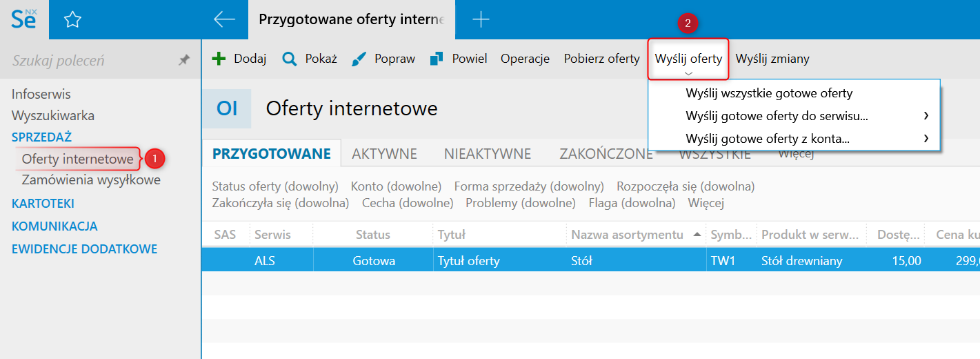The image size is (980, 359).
Task: Open Zamówienia wysyłkowe in the sidebar
Action: (x=91, y=180)
